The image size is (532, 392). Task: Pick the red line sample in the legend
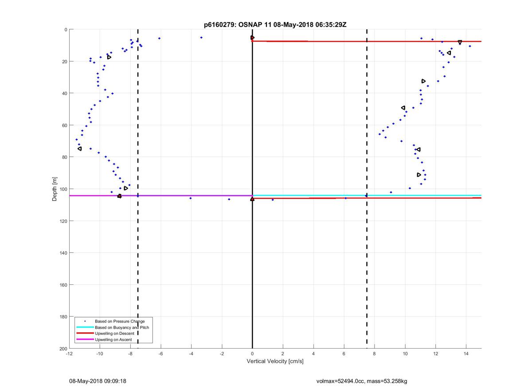click(85, 334)
